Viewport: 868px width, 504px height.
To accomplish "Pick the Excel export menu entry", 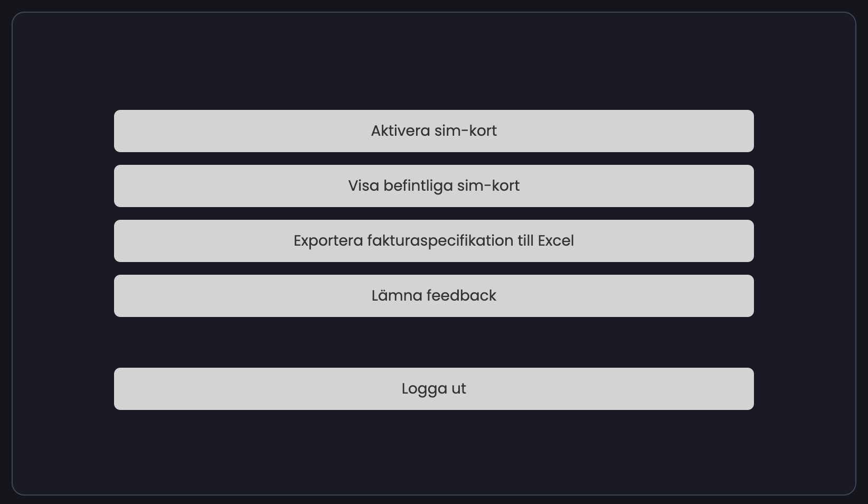I will pos(433,241).
